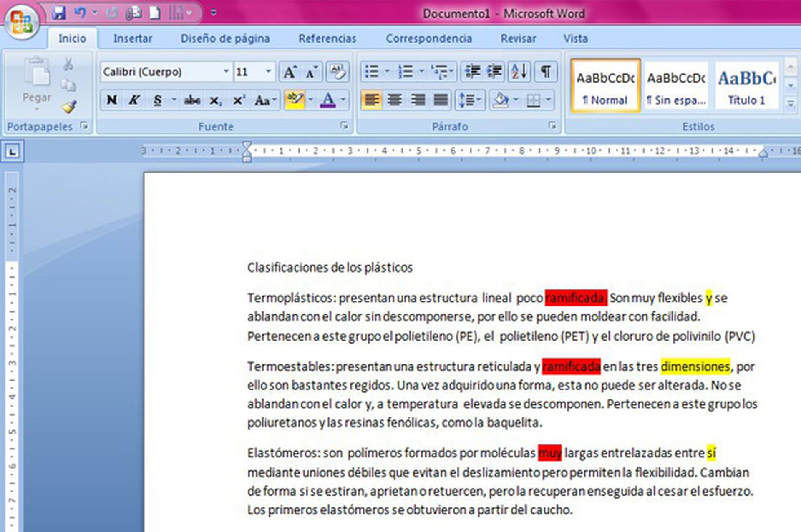Expand the font size 11 dropdown
This screenshot has height=532, width=801.
tap(268, 72)
